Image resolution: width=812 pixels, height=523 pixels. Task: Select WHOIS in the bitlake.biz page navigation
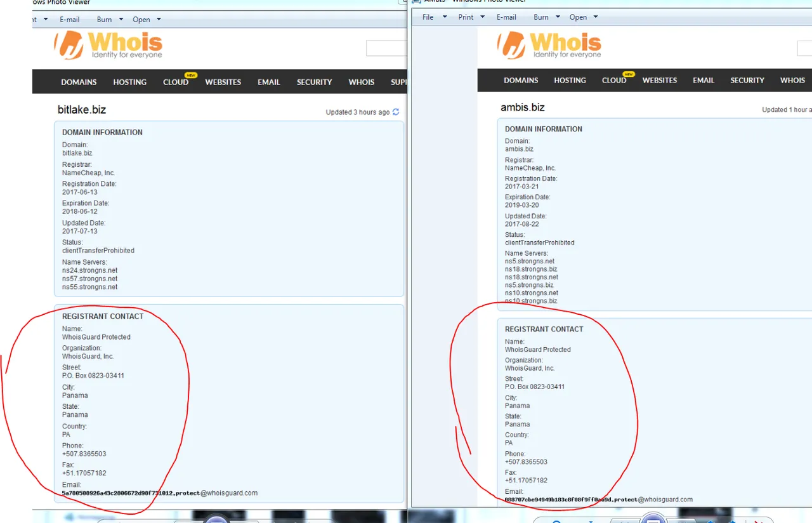(361, 82)
